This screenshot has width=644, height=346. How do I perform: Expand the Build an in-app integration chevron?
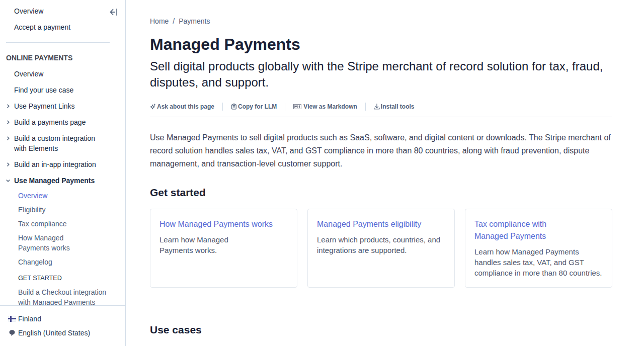tap(8, 164)
